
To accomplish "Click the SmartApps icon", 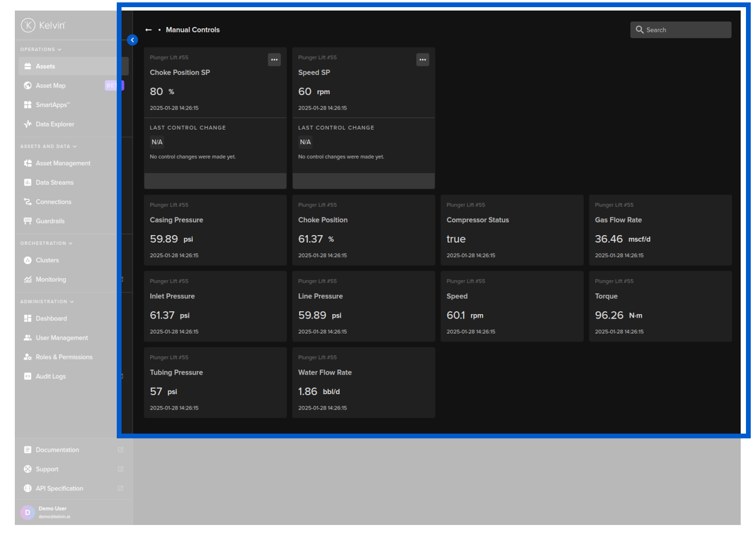I will (x=28, y=105).
